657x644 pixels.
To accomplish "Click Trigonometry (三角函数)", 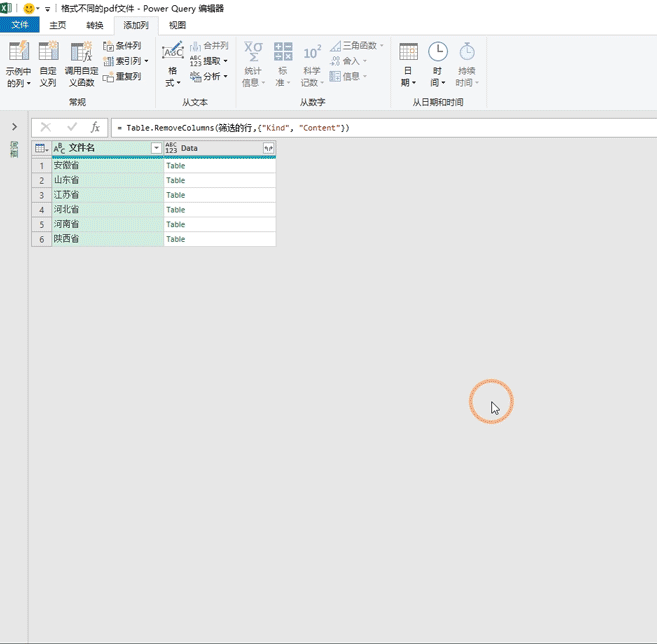I will [x=357, y=46].
